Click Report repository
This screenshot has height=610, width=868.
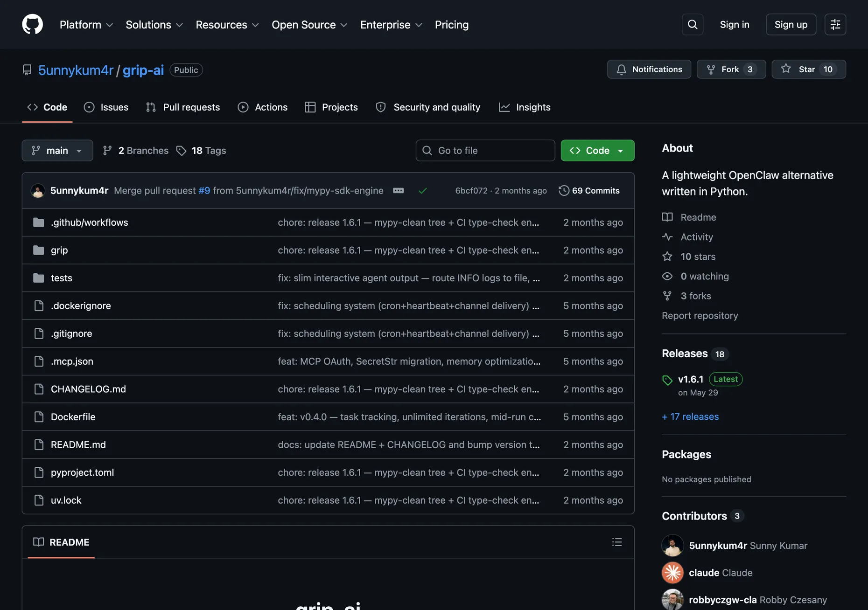coord(700,316)
